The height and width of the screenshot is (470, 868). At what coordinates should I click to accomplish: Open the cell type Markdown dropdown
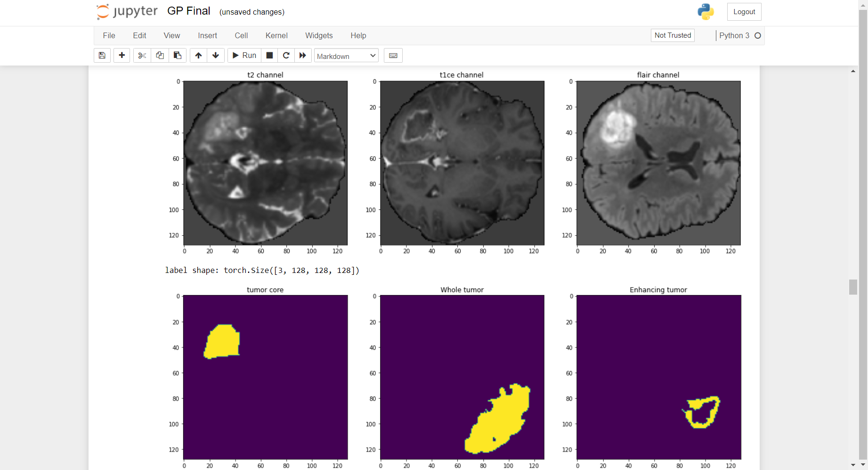[346, 56]
